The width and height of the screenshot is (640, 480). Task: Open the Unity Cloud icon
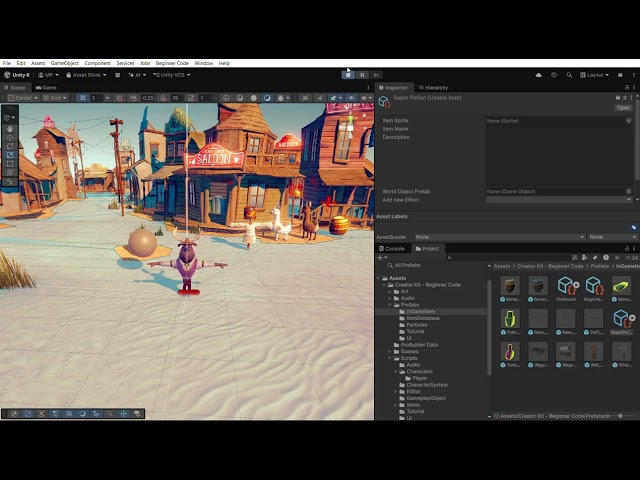(539, 75)
